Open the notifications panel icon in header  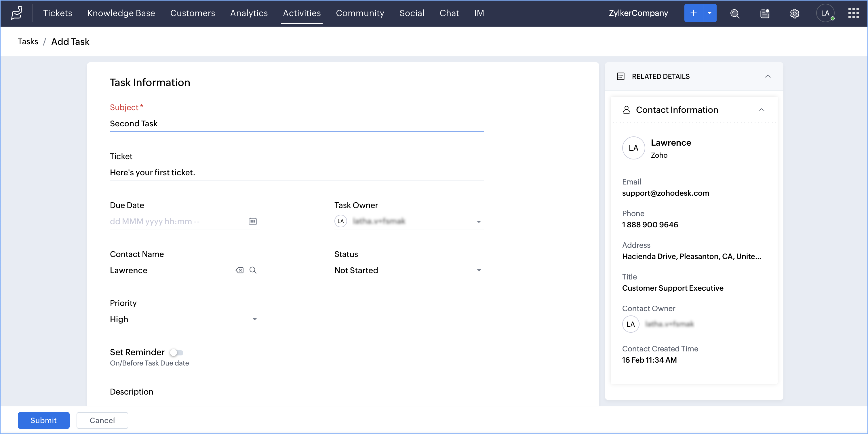tap(765, 14)
